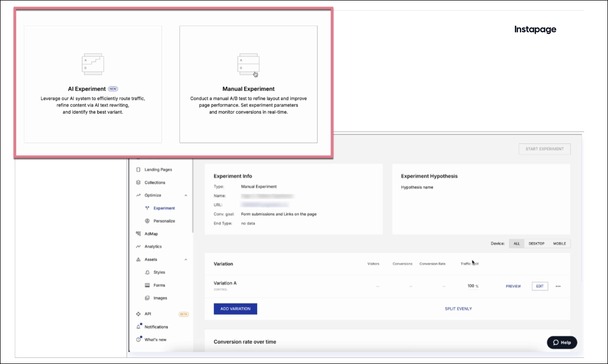Select the Landing Pages icon in sidebar
Screen dimensions: 608x364
pos(138,169)
